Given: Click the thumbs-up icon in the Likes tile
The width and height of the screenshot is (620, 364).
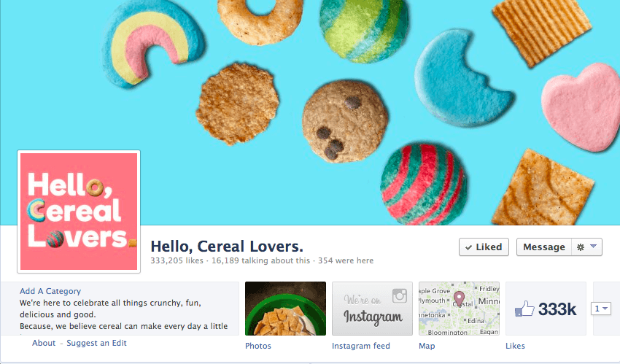Looking at the screenshot, I should coord(524,309).
